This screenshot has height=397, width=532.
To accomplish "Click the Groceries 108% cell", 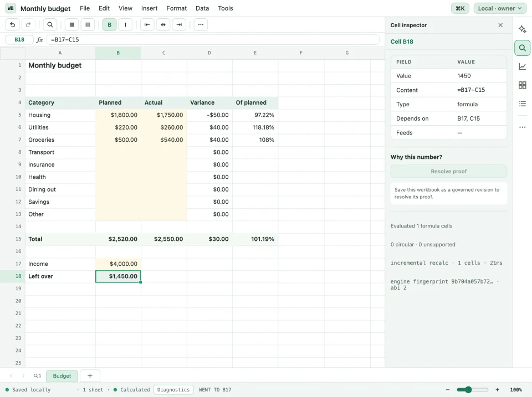I will 255,140.
